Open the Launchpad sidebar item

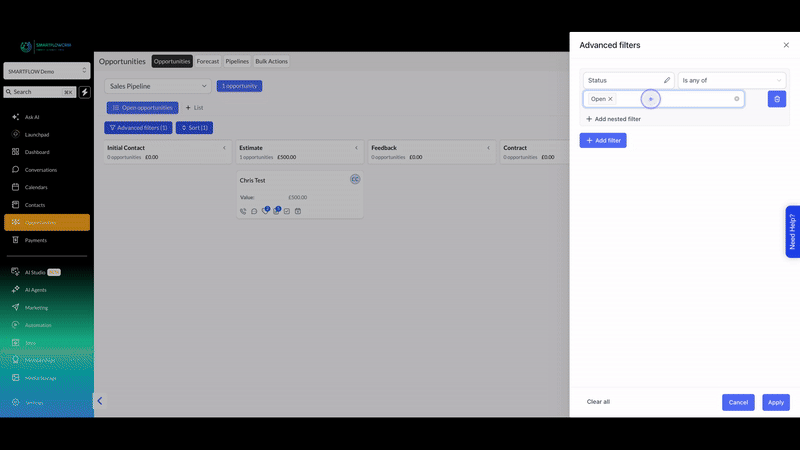tap(37, 135)
